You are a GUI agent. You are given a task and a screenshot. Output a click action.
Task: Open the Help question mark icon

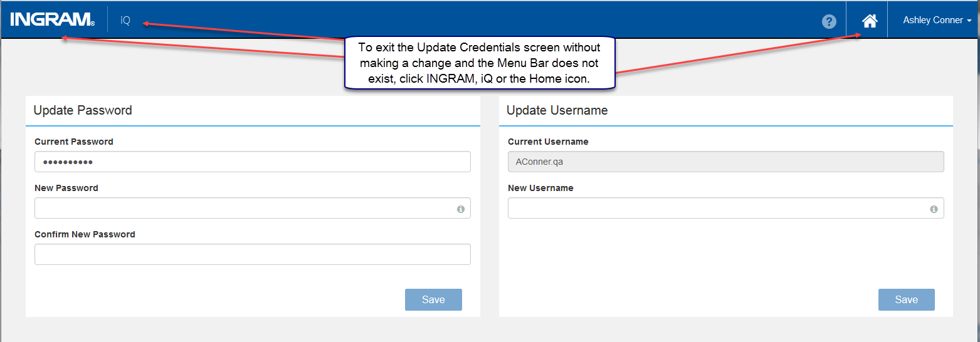(x=829, y=21)
